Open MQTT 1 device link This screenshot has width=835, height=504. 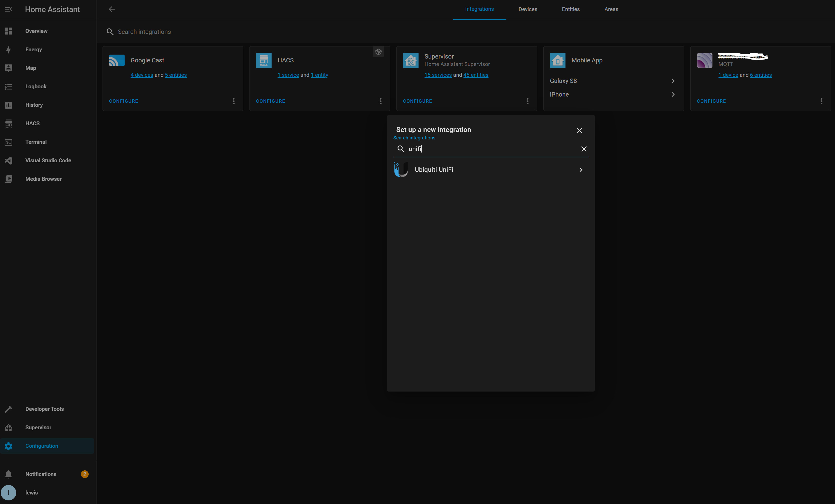(728, 75)
